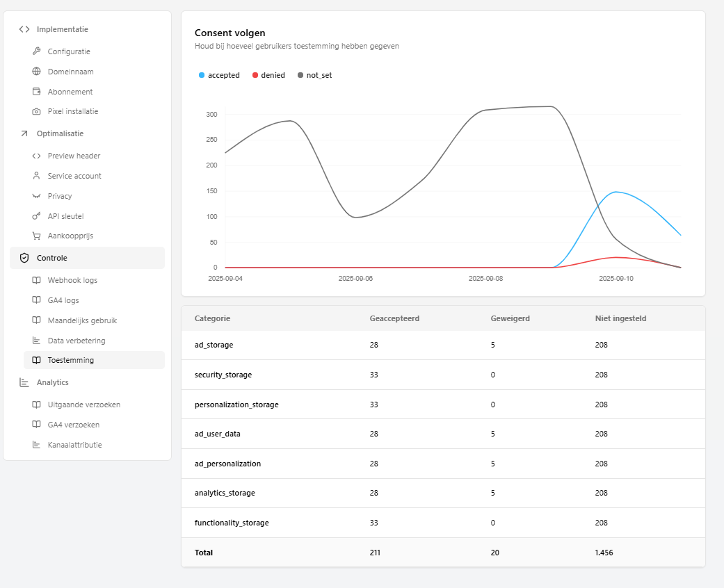Select the ad_storage table row

(x=443, y=345)
